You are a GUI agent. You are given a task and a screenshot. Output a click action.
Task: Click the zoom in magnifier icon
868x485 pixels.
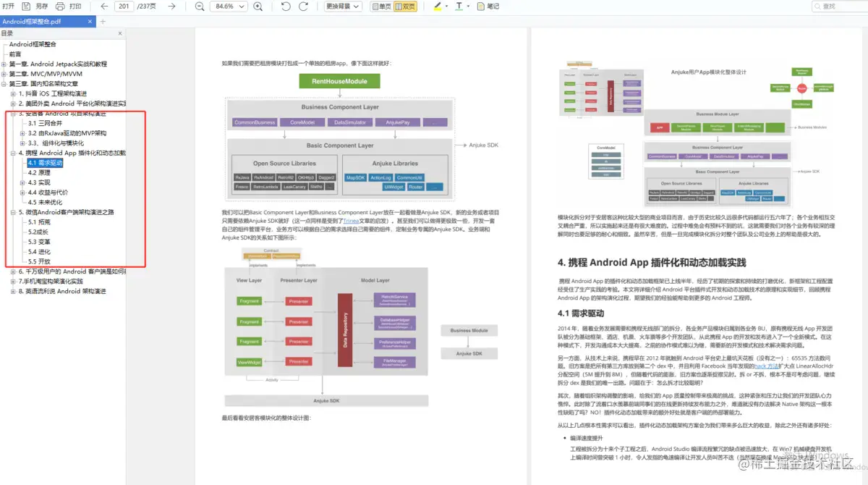pos(258,7)
